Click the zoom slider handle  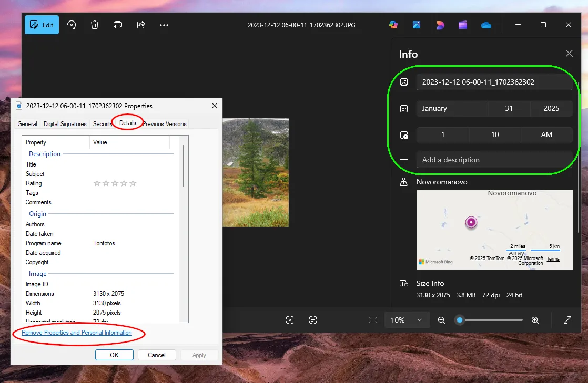(x=460, y=320)
